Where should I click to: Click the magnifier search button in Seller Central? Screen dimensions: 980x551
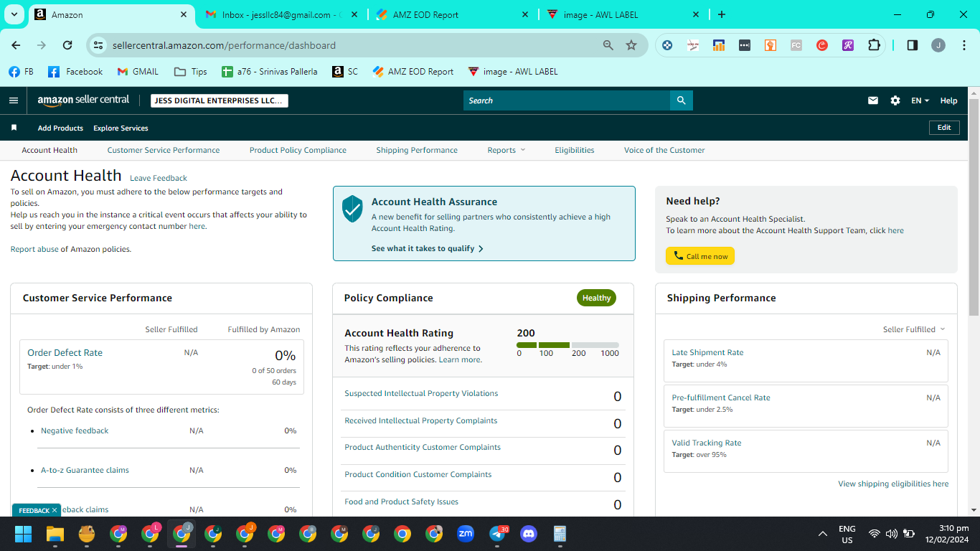681,100
